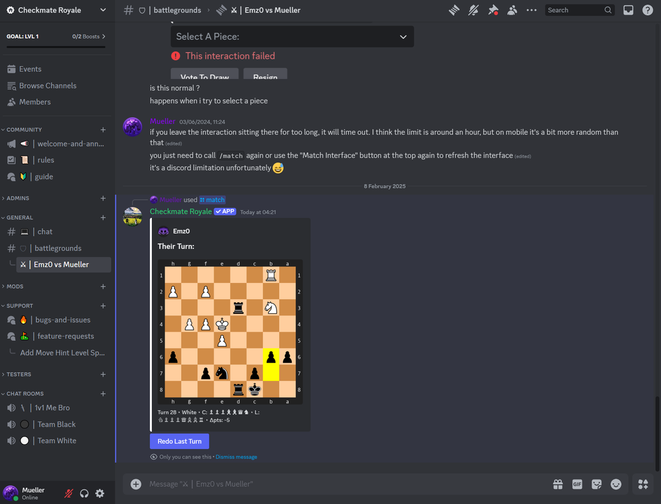The width and height of the screenshot is (661, 504).
Task: Open User Settings gear
Action: pyautogui.click(x=100, y=493)
